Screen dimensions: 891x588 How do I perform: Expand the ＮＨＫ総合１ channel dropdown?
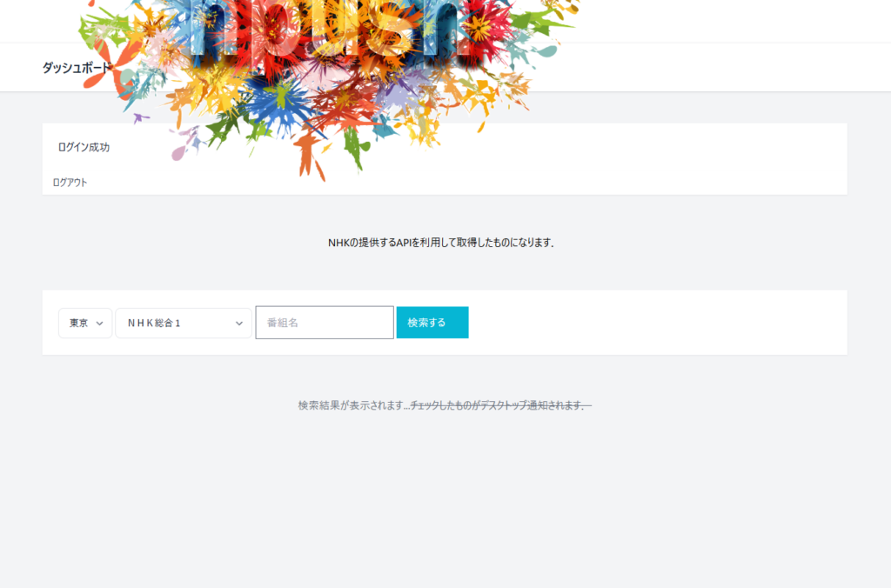pyautogui.click(x=184, y=323)
